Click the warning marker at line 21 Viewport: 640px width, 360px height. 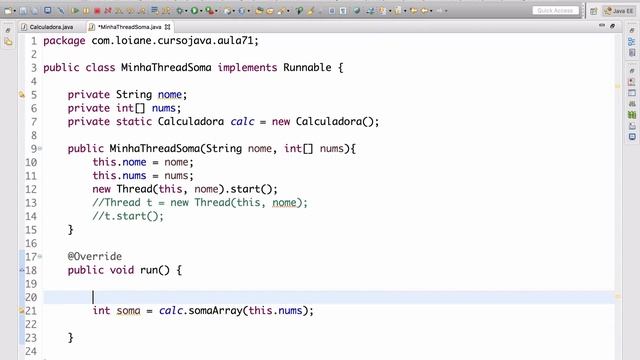[x=22, y=311]
